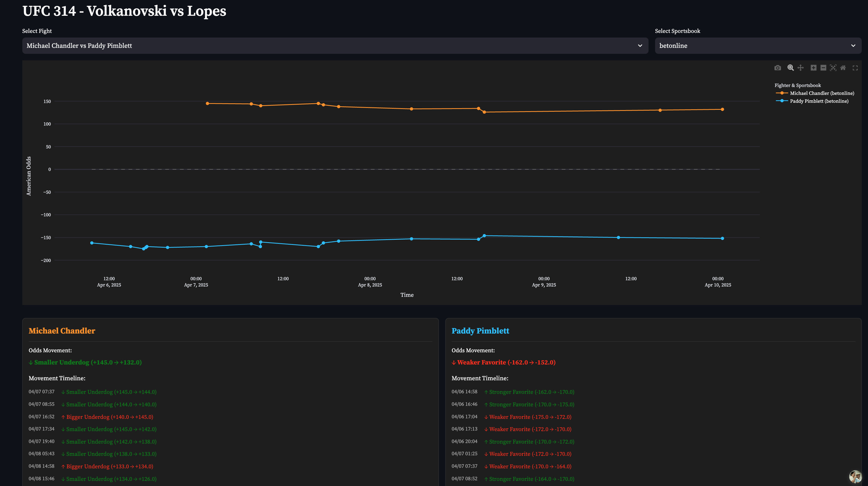Activate the zoom tool in the chart toolbar
Image resolution: width=868 pixels, height=486 pixels.
coord(790,68)
